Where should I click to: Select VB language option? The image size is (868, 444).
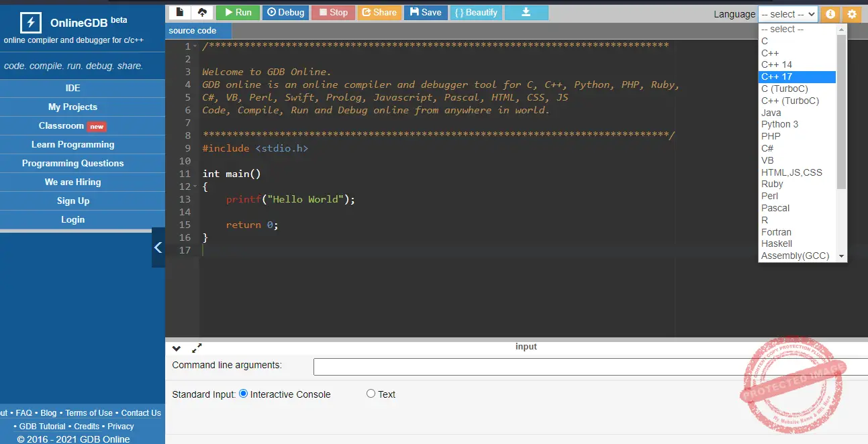[798, 160]
